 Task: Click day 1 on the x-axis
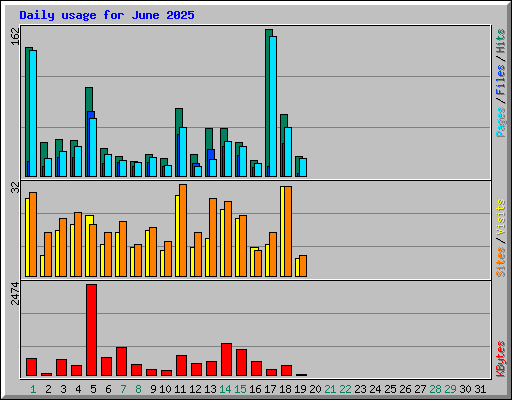tap(33, 389)
